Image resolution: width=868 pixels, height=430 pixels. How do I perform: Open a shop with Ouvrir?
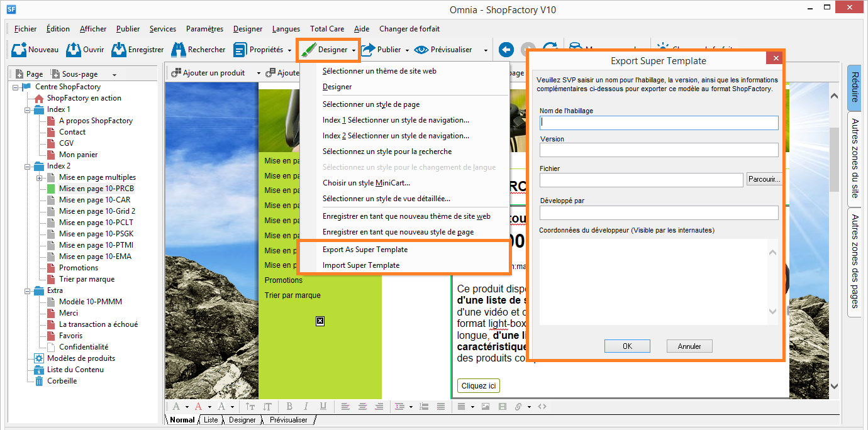click(x=74, y=50)
